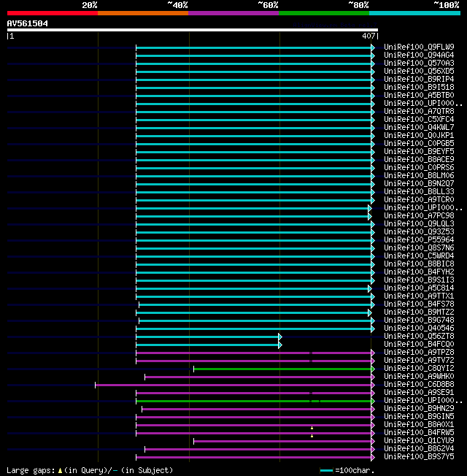Select hit label UniRef100_Q0JKP1

click(419, 135)
